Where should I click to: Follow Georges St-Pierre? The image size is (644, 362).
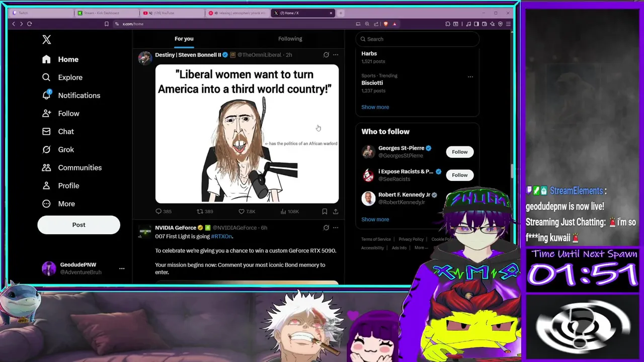coord(459,152)
